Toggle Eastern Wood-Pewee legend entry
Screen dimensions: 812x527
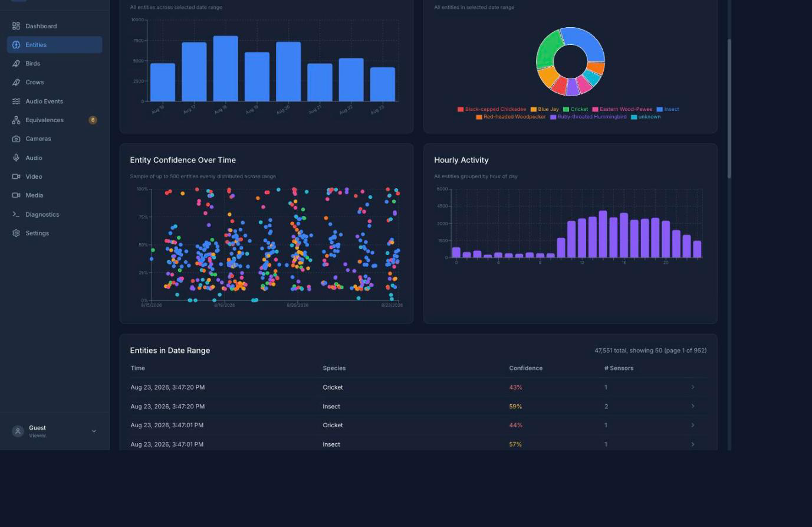622,109
